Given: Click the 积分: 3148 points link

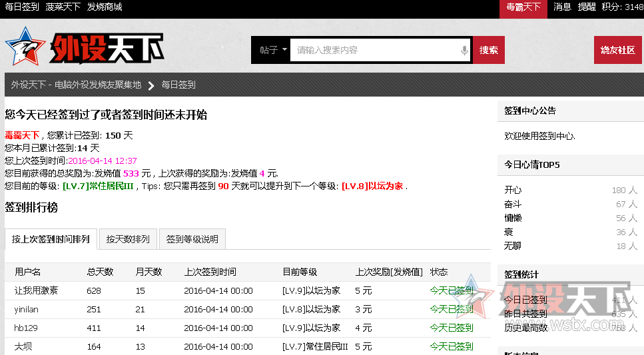Looking at the screenshot, I should click(x=622, y=7).
